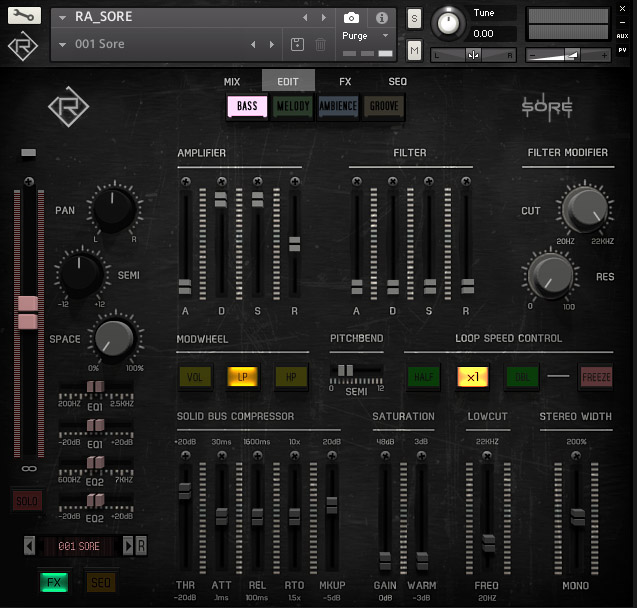Click Filter Sustain plus icon
The width and height of the screenshot is (637, 608).
(429, 181)
